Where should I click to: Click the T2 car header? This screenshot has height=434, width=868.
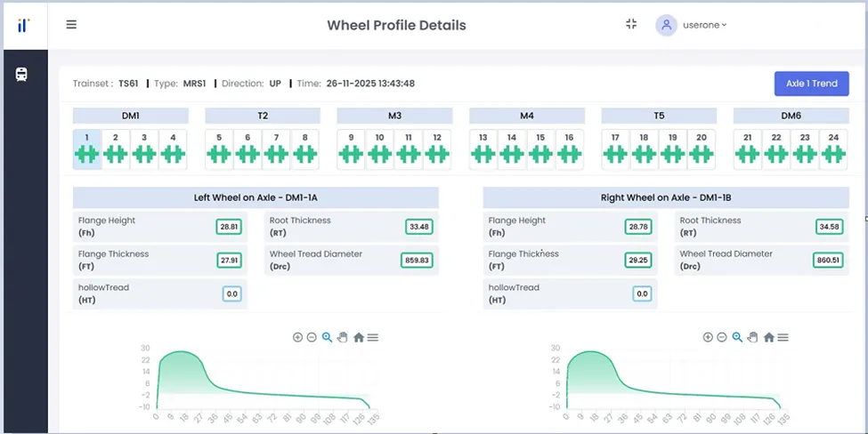263,116
